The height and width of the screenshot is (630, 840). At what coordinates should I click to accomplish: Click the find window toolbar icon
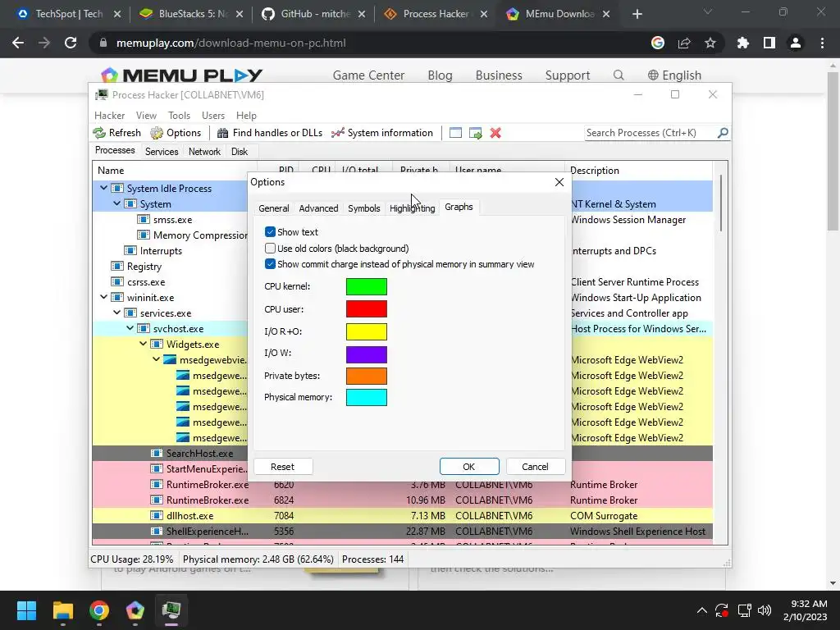click(455, 133)
